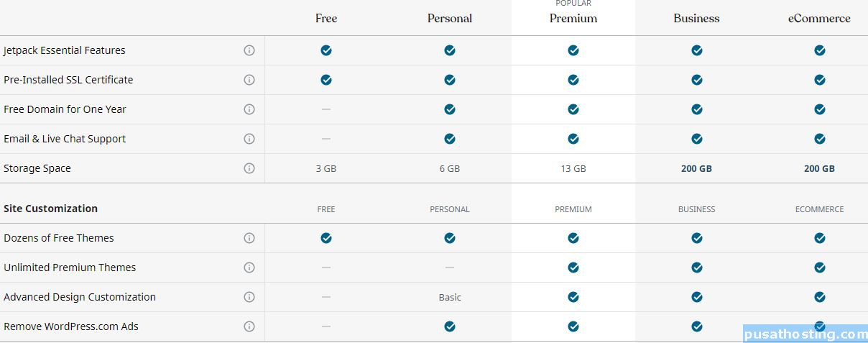
Task: Click the Site Customization section heading
Action: [50, 209]
